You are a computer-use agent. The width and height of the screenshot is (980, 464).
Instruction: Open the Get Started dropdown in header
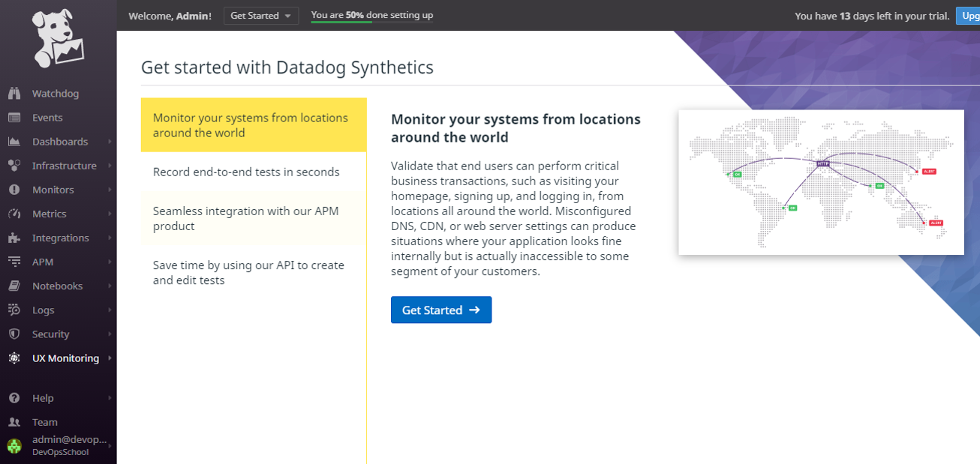point(260,16)
